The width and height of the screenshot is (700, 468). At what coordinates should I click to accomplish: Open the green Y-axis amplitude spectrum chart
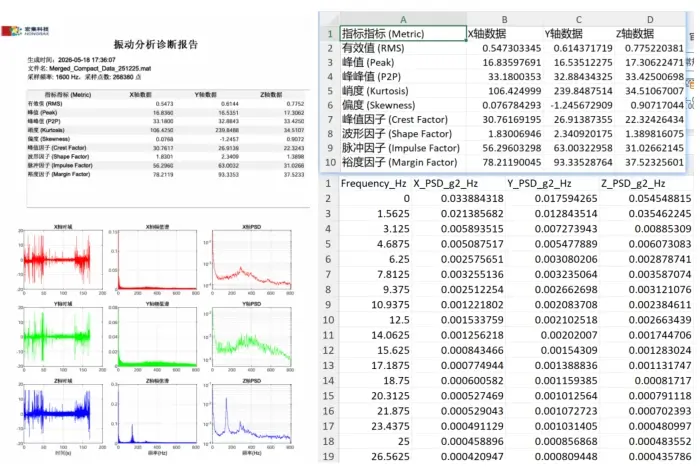click(157, 337)
